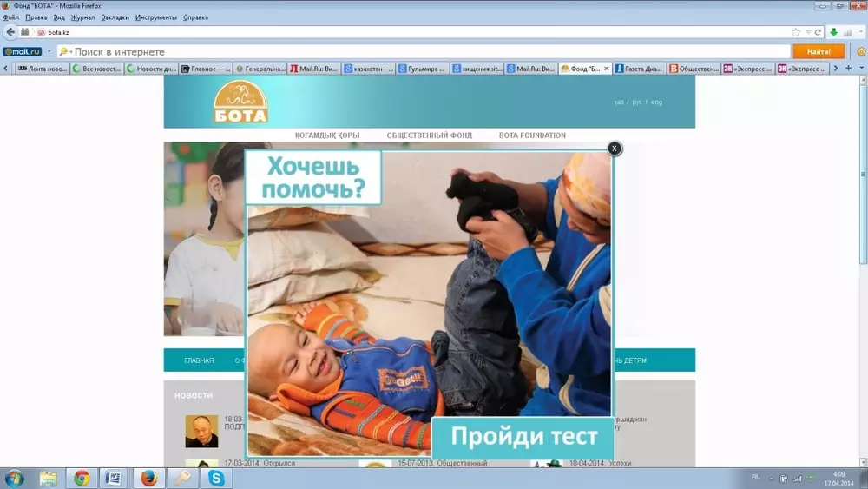Screen dimensions: 868x489
Task: Open Skype from the taskbar
Action: (x=214, y=478)
